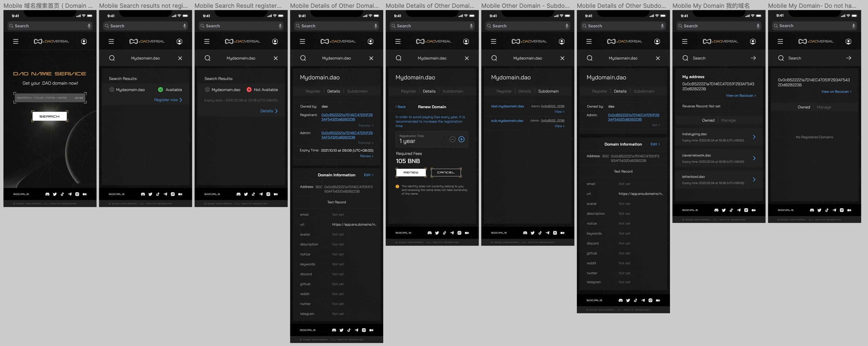Open the Instagram social icon
The width and height of the screenshot is (868, 346).
click(x=77, y=194)
